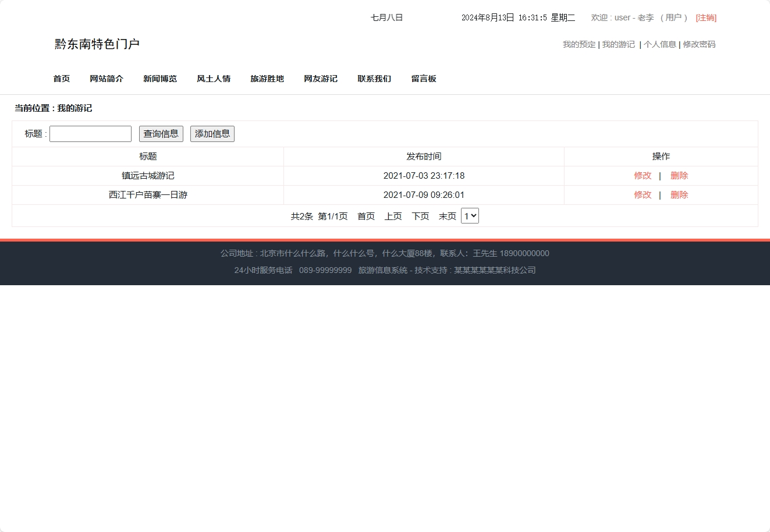This screenshot has width=770, height=532.
Task: Click the 添加信息 button
Action: click(212, 134)
